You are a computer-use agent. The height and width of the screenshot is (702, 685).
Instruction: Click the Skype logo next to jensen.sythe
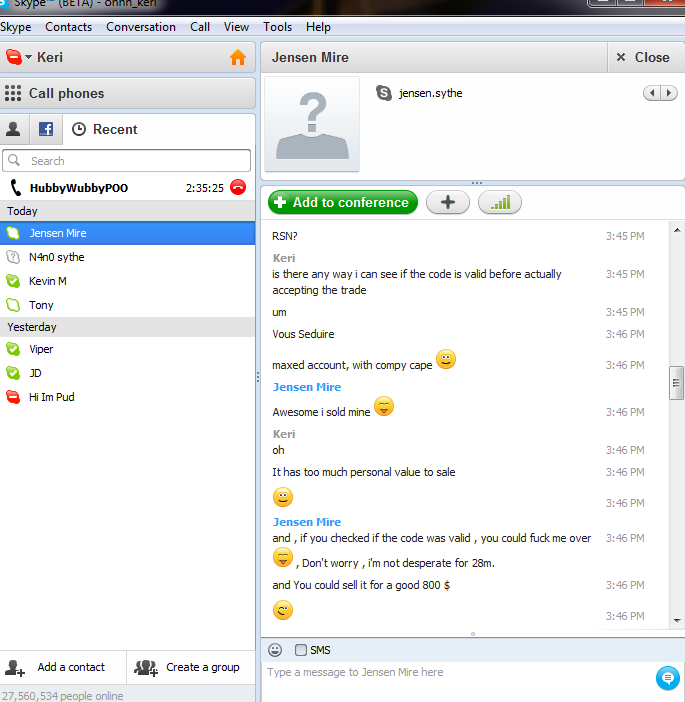point(384,93)
